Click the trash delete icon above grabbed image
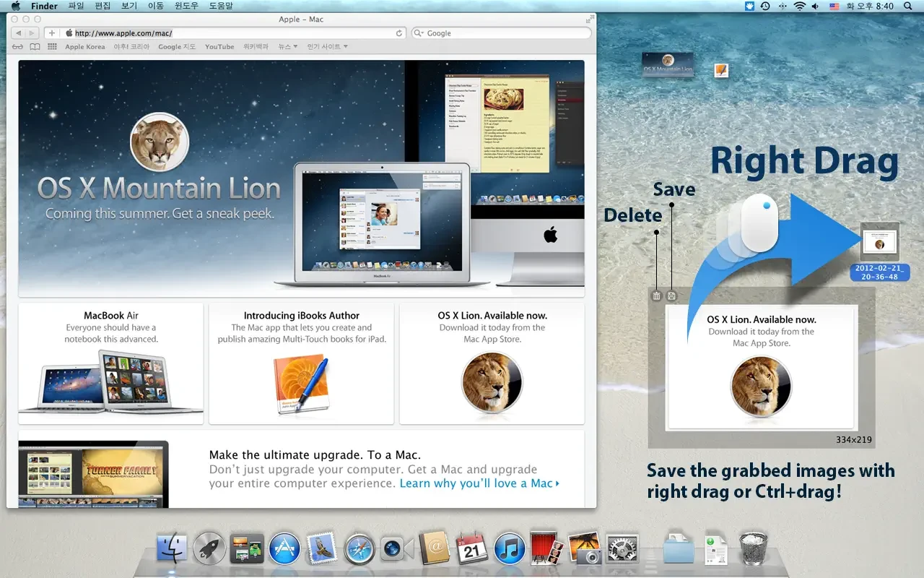 [x=656, y=296]
